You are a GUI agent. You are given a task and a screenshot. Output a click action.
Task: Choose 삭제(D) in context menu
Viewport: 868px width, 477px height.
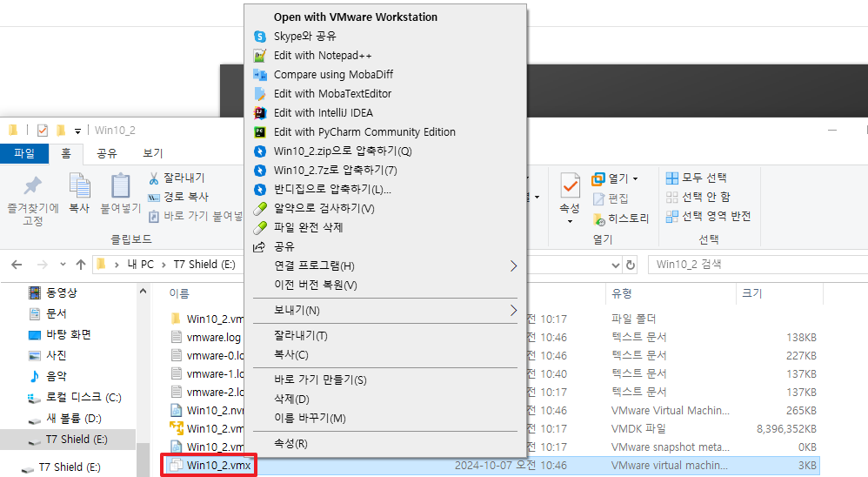pos(291,399)
